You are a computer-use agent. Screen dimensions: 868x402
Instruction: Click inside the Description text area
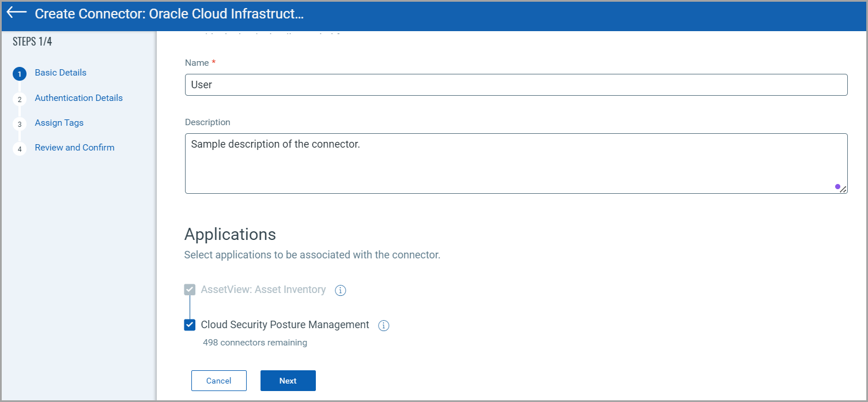pos(516,164)
